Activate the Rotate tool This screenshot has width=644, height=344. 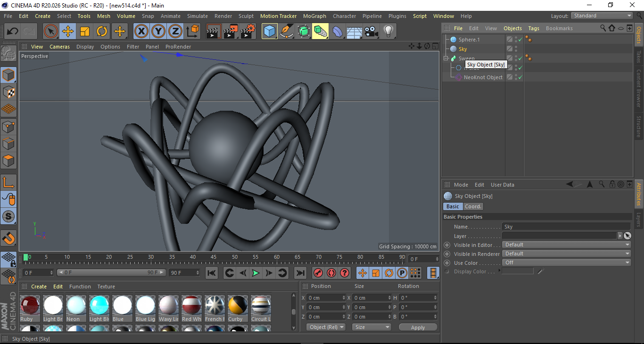(102, 32)
